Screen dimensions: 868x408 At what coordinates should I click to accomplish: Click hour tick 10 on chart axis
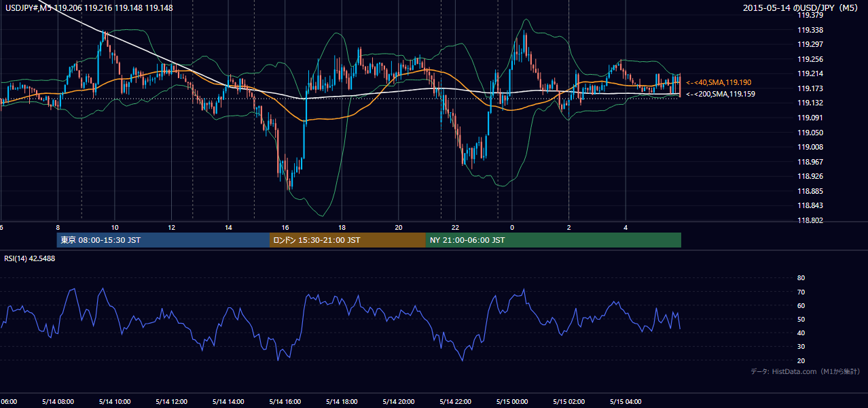click(115, 228)
